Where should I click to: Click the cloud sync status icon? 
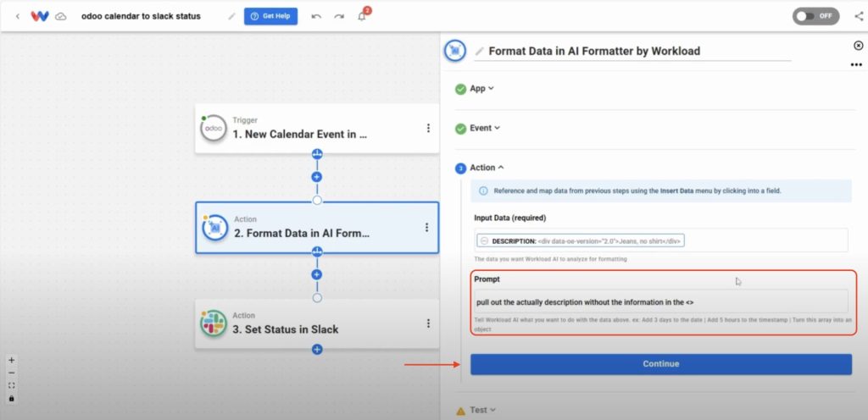[61, 17]
